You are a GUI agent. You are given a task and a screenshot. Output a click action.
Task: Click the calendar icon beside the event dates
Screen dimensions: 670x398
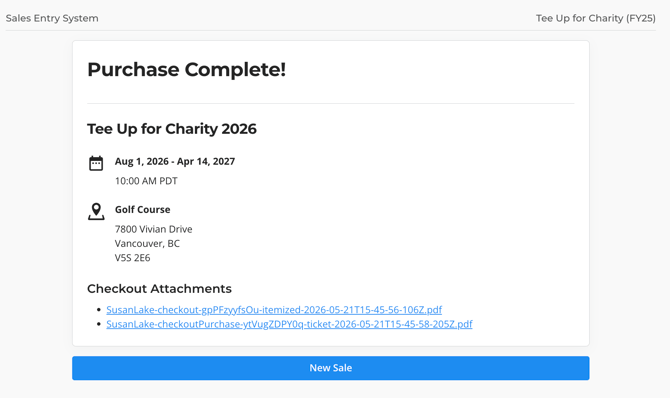(96, 163)
